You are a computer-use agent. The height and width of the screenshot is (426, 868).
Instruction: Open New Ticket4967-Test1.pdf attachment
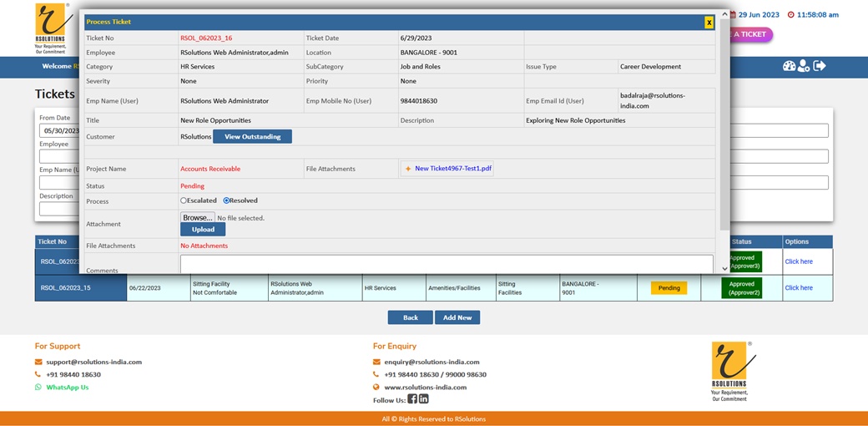452,169
